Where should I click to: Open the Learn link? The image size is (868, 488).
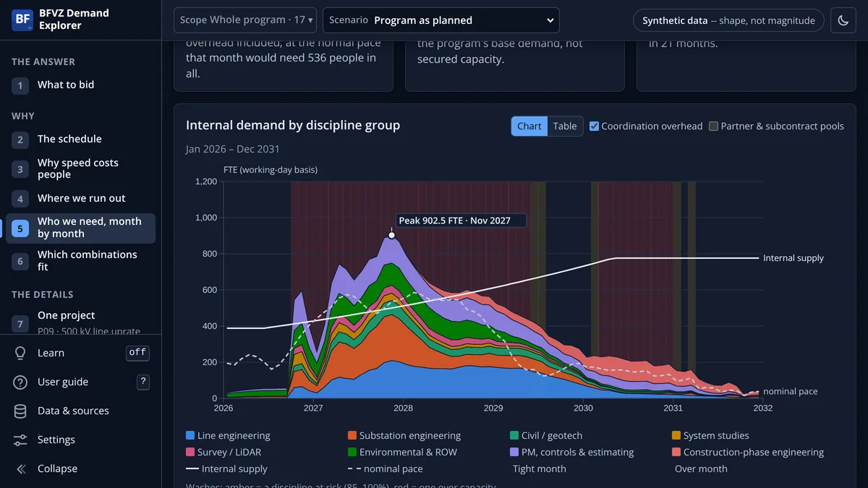tap(51, 353)
